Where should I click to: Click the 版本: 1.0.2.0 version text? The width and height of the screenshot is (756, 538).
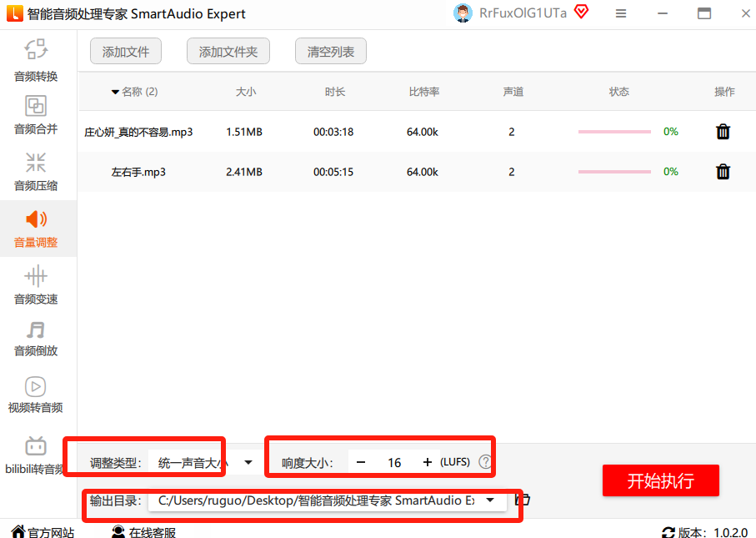(713, 533)
